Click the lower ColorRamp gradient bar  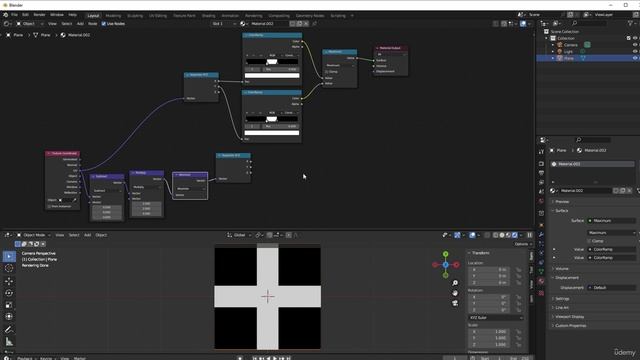pos(272,119)
